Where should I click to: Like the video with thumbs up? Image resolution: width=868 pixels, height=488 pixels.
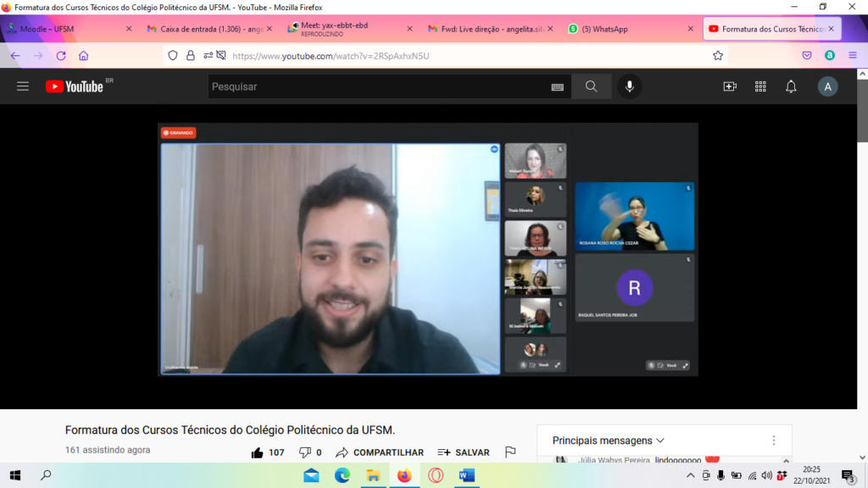coord(258,452)
